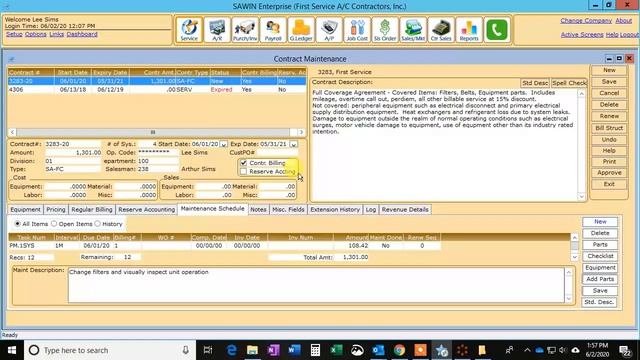The height and width of the screenshot is (360, 640).
Task: Open the G.Ledger module icon
Action: coord(301,30)
